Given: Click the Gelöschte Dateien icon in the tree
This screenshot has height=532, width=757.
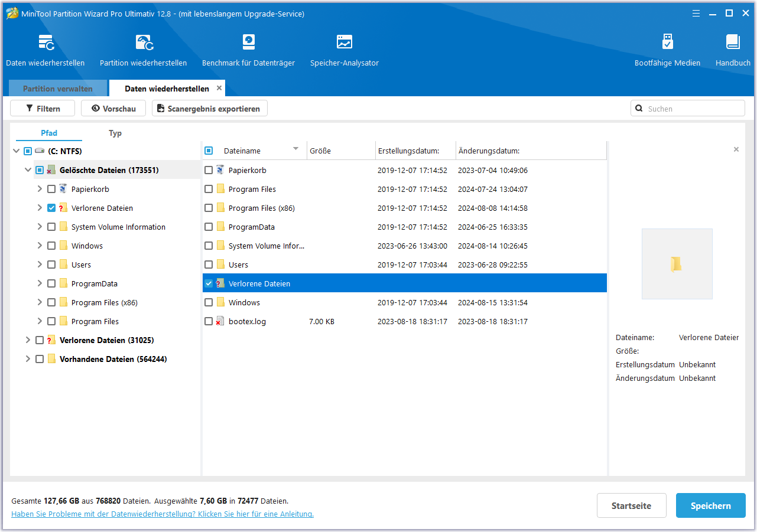Looking at the screenshot, I should pos(51,170).
